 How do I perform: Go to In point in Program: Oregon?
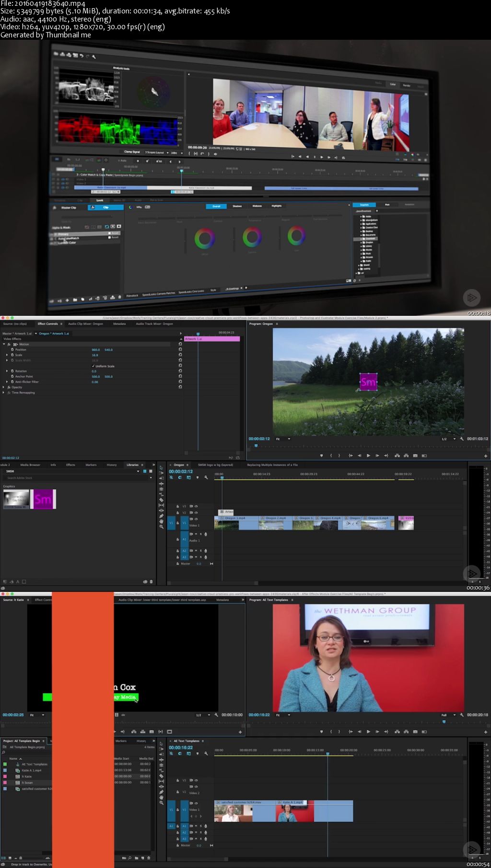351,456
